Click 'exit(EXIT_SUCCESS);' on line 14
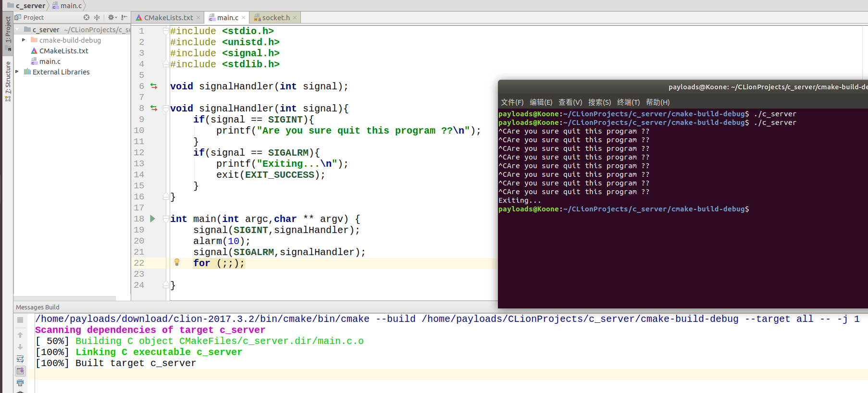Image resolution: width=868 pixels, height=393 pixels. (271, 174)
